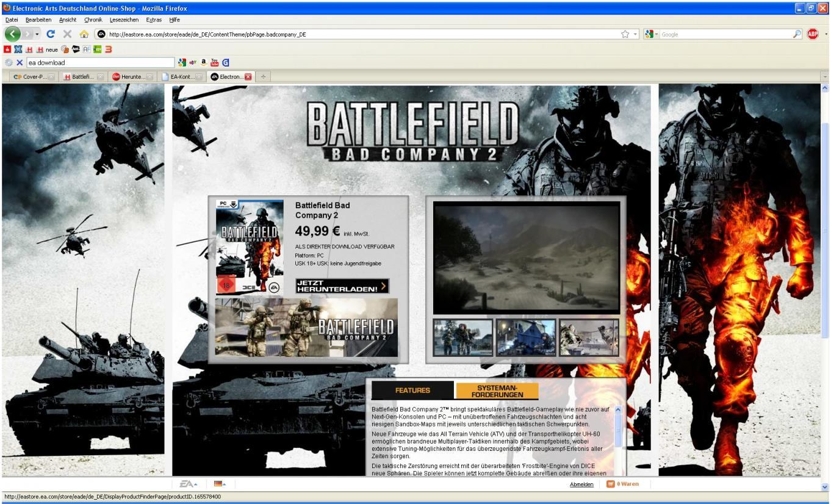The height and width of the screenshot is (504, 831).
Task: Switch to the Battlefi... tab
Action: pos(84,77)
